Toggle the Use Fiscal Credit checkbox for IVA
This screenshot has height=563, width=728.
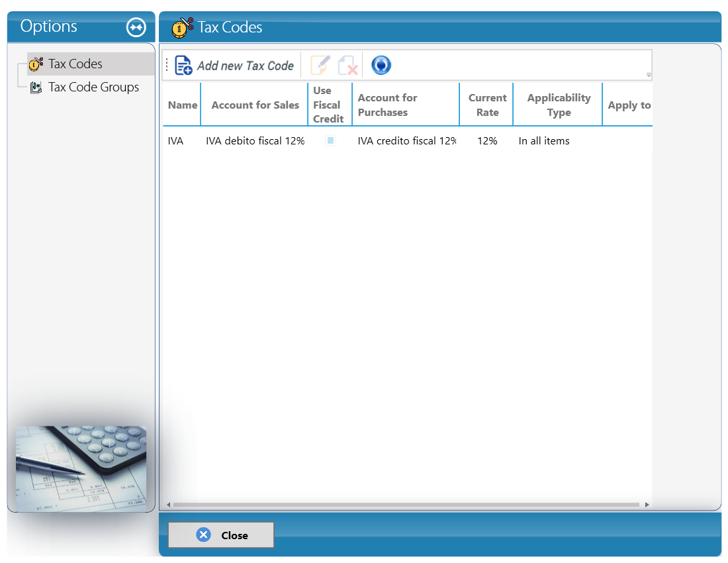coord(330,140)
